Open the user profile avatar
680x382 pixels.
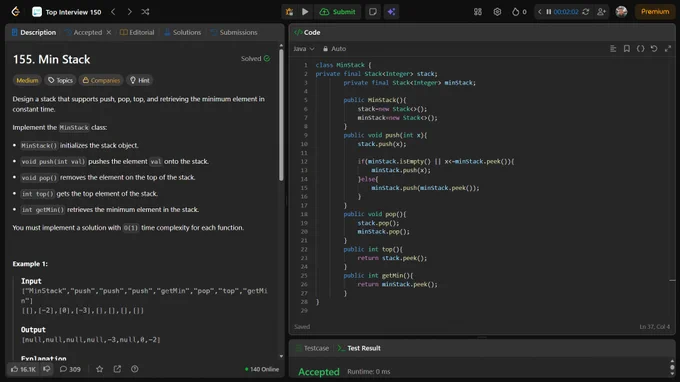point(621,12)
